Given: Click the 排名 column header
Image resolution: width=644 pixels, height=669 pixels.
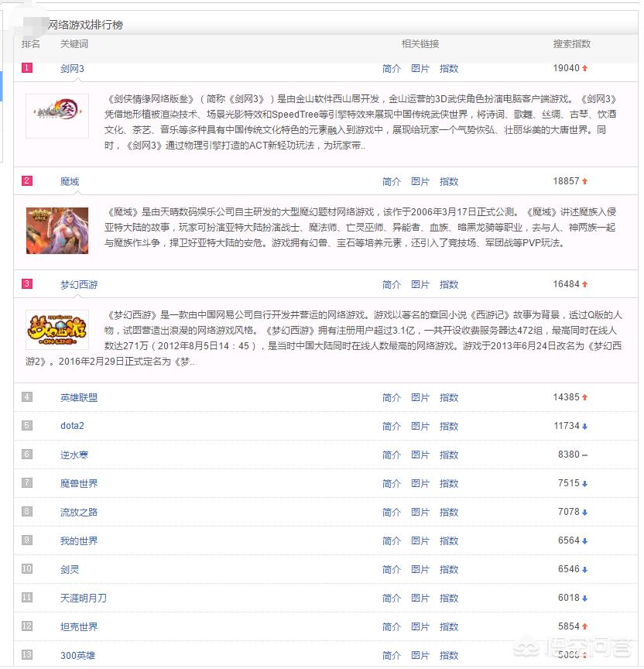Looking at the screenshot, I should coord(31,44).
